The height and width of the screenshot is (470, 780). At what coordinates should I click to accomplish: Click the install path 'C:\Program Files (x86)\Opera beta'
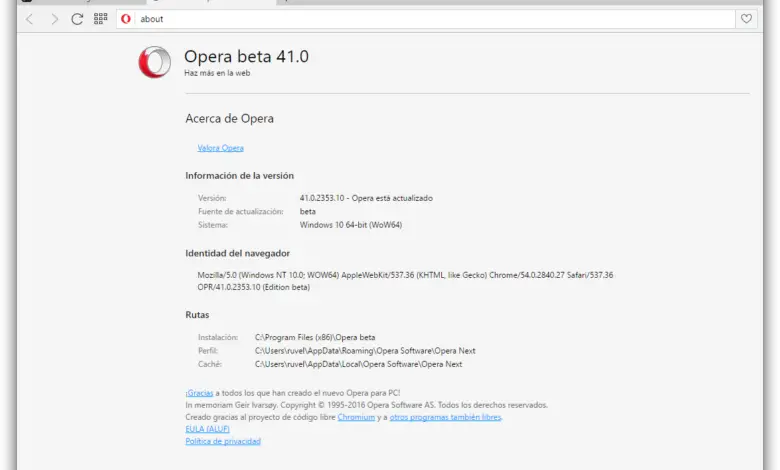315,337
